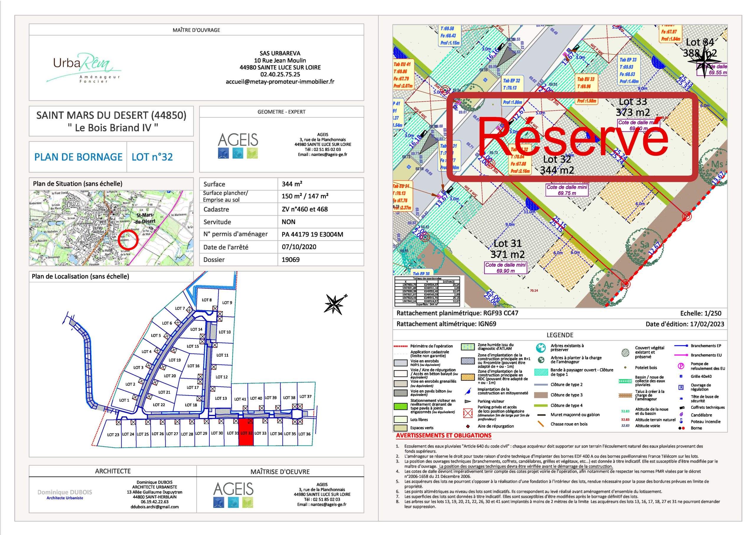The width and height of the screenshot is (756, 535).
Task: Click the Zone humide legend swatch
Action: coord(467,347)
